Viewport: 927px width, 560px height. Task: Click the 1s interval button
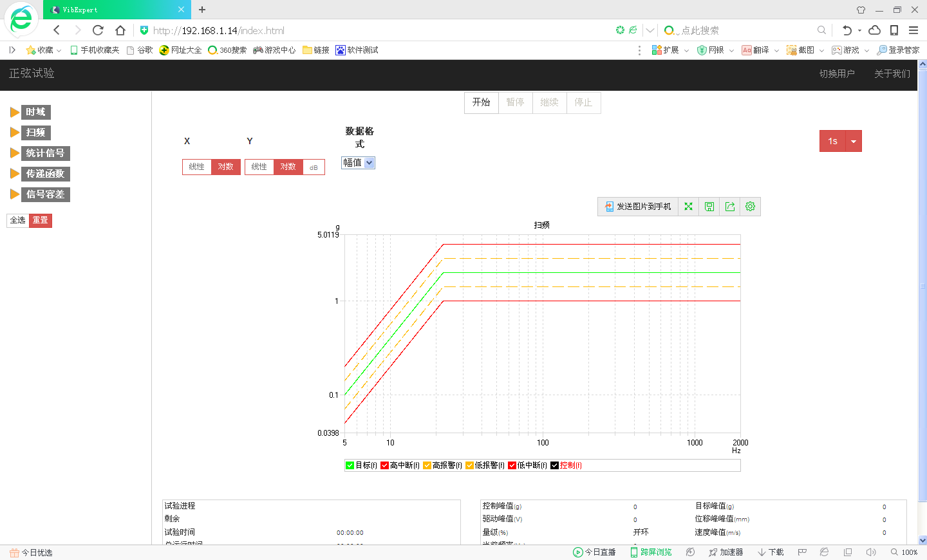pos(832,141)
